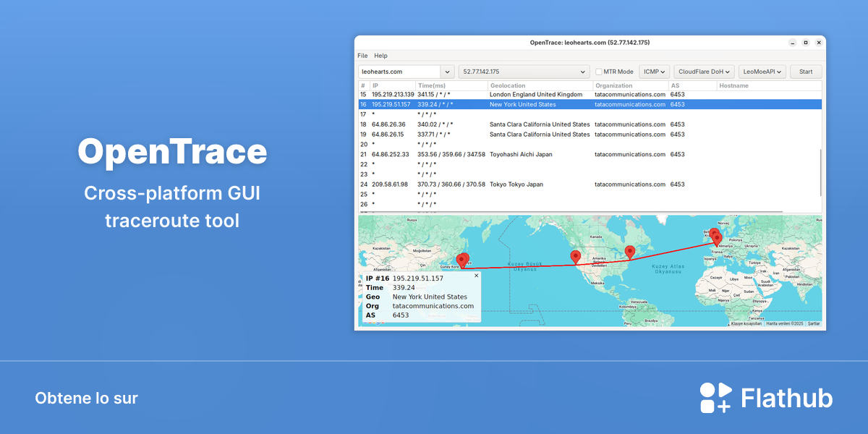This screenshot has height=434, width=868.
Task: Select empty hop row 25
Action: (x=590, y=195)
